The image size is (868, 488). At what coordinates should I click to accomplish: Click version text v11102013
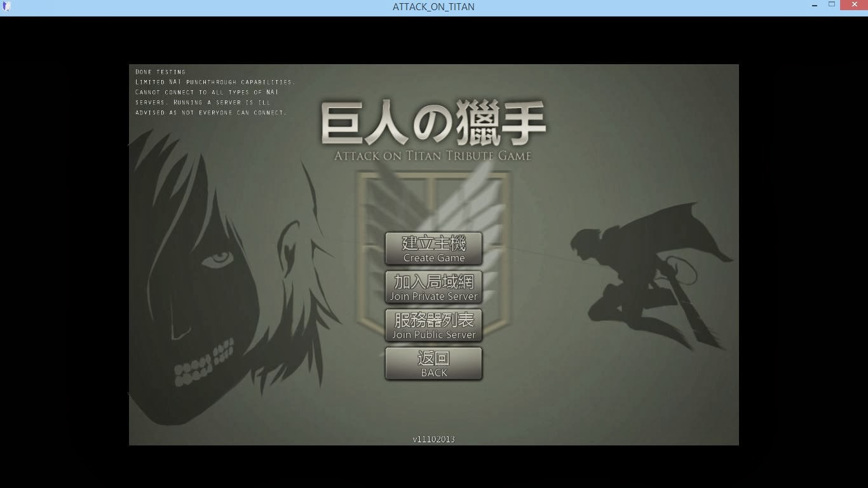click(x=434, y=439)
